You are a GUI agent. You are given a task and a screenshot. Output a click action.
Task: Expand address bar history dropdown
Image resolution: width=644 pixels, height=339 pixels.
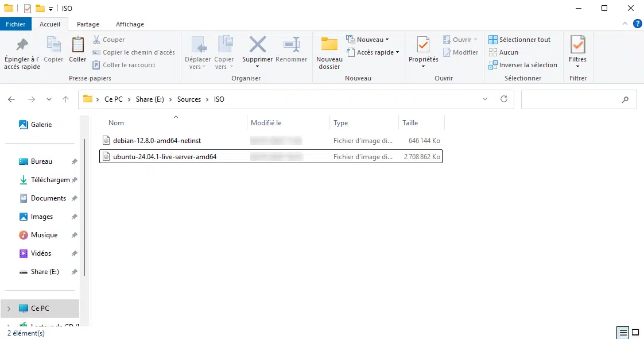(x=485, y=99)
